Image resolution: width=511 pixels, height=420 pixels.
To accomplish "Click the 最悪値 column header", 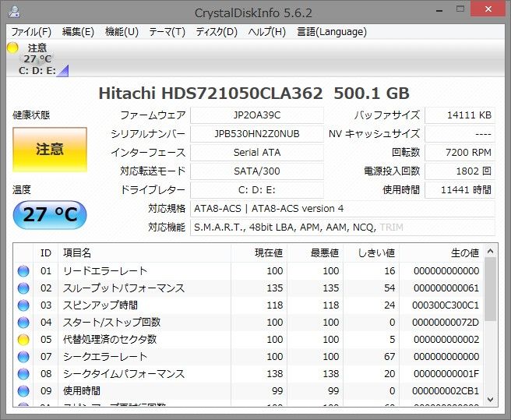I will click(x=315, y=253).
